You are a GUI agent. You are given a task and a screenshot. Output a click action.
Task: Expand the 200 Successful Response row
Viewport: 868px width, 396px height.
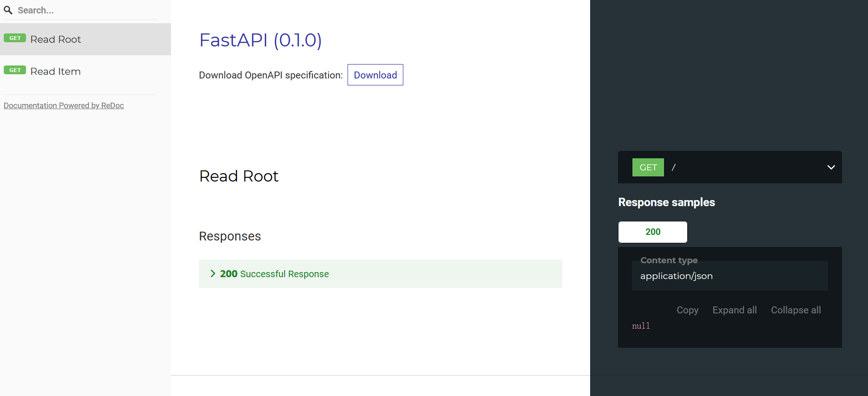[381, 274]
